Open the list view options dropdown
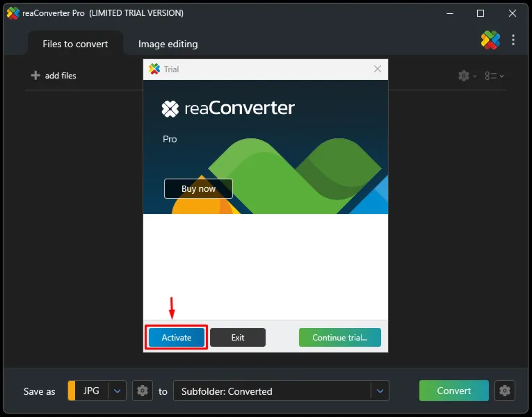The image size is (532, 417). [494, 76]
